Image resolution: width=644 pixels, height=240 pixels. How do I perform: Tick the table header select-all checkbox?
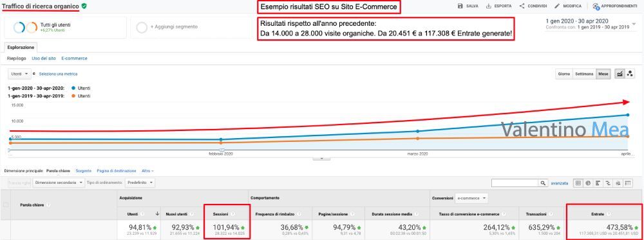click(x=6, y=205)
